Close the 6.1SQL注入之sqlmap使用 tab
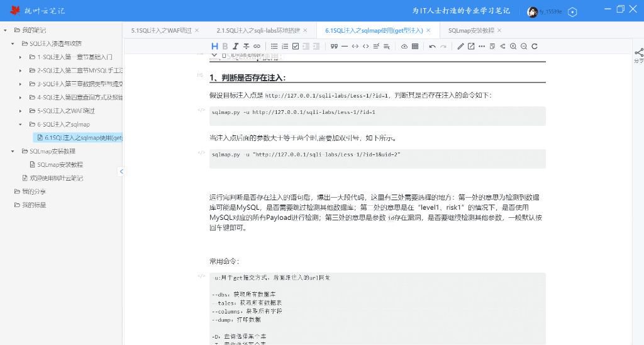The image size is (644, 345). pos(428,30)
